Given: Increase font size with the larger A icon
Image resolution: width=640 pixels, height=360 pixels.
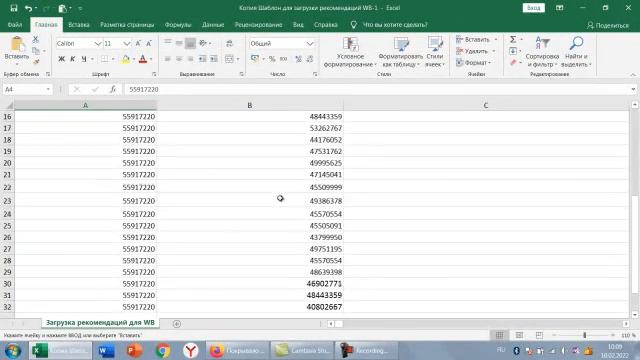Looking at the screenshot, I should pyautogui.click(x=138, y=43).
